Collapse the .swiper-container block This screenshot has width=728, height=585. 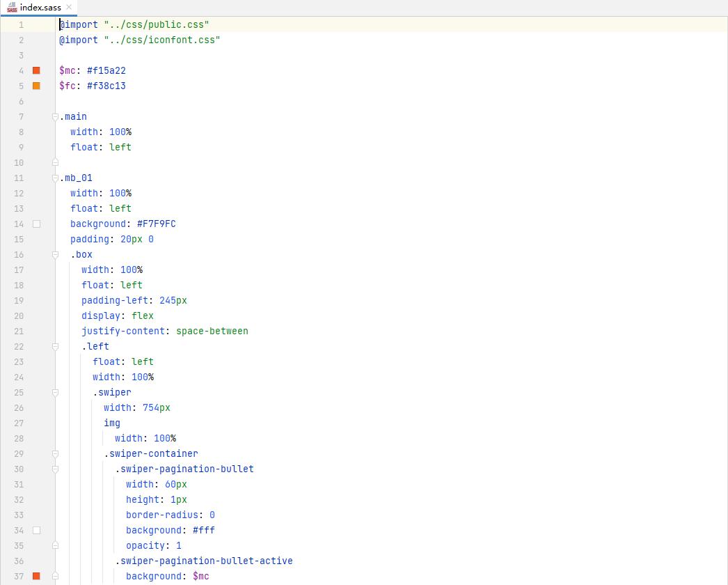(x=55, y=454)
